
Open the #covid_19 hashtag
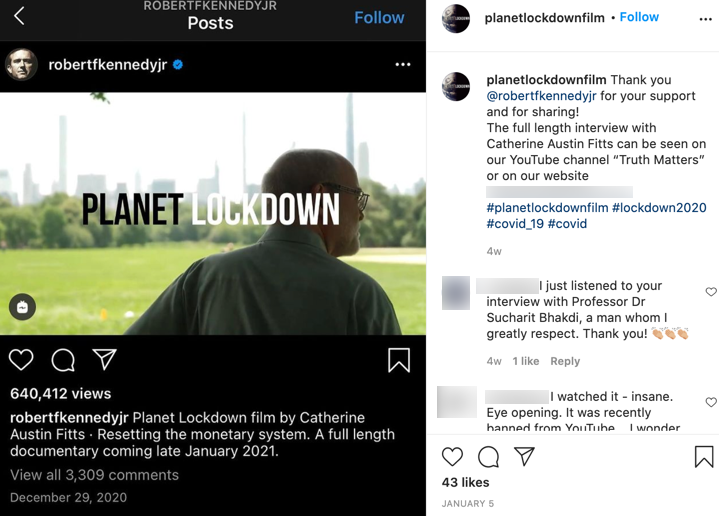pos(515,224)
